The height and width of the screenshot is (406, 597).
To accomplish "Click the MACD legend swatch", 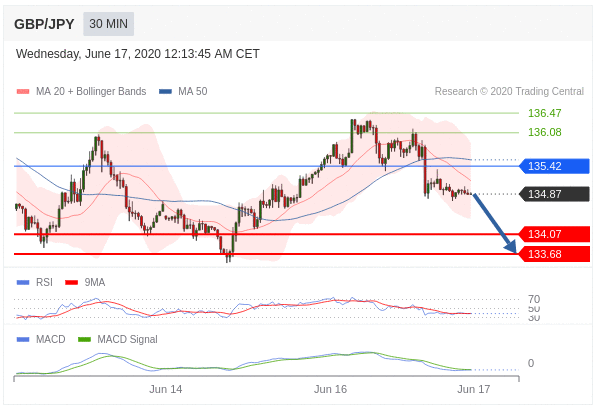I will (x=23, y=339).
